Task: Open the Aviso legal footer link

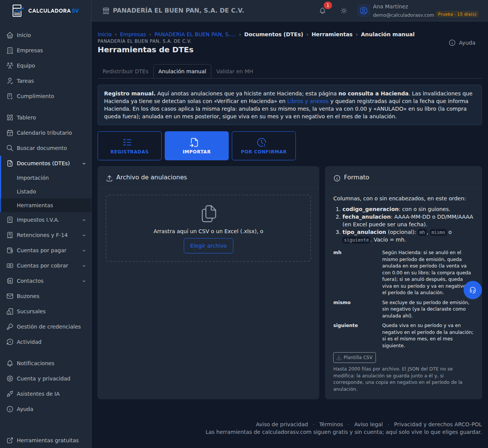Action: coord(368,424)
